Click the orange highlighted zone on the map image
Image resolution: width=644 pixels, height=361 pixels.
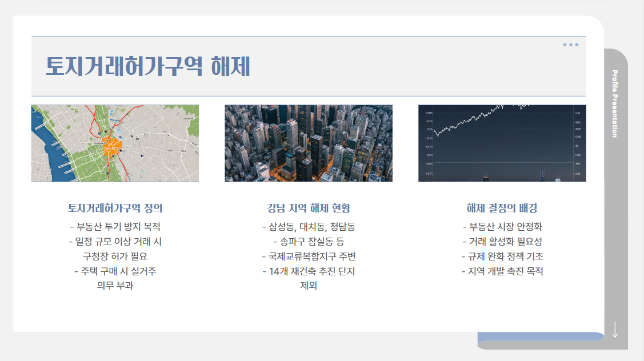pyautogui.click(x=112, y=146)
